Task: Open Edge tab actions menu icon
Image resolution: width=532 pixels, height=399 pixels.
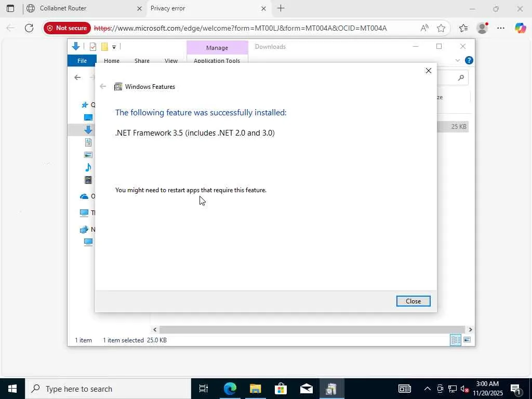Action: pos(10,8)
